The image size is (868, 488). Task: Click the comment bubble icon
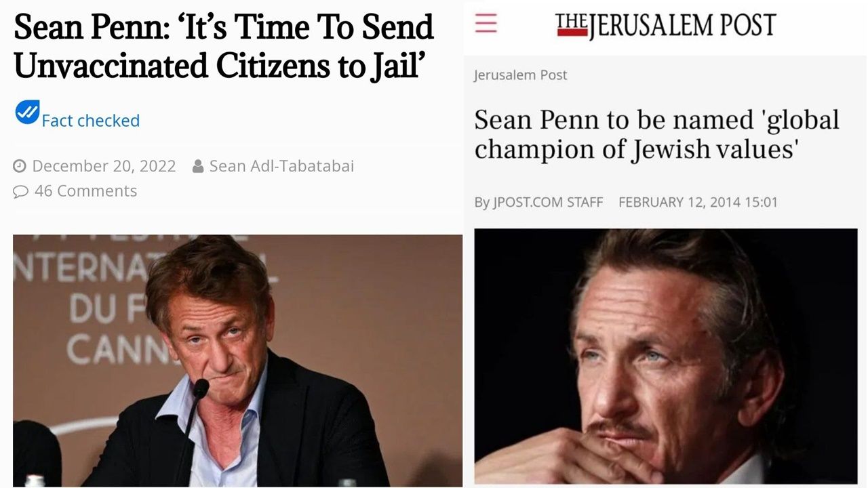pos(20,192)
